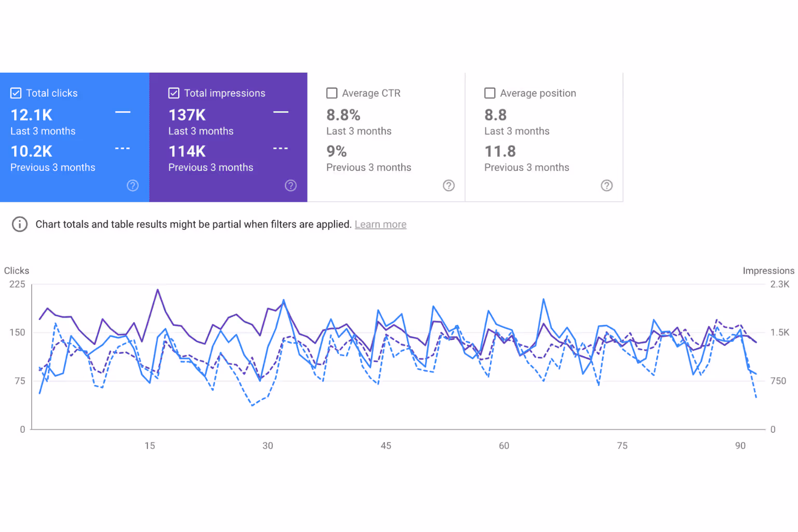Click help icon on Total clicks card
Image resolution: width=798 pixels, height=532 pixels.
pos(132,185)
